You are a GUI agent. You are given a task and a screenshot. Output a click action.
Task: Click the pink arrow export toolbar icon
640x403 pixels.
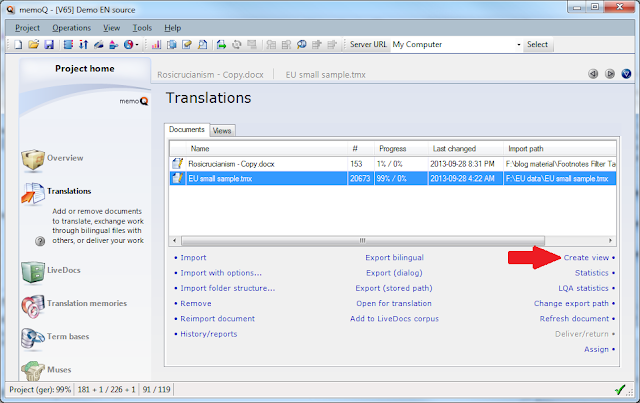click(113, 45)
